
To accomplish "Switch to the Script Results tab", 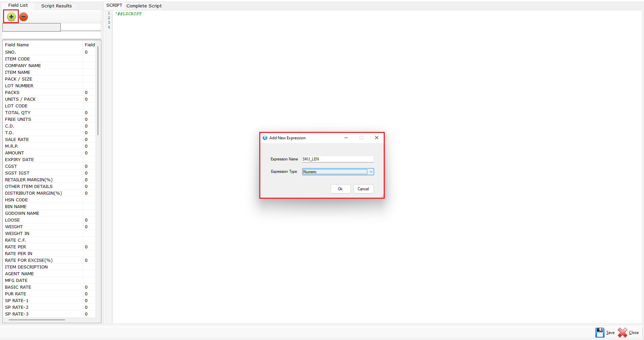I will click(56, 6).
